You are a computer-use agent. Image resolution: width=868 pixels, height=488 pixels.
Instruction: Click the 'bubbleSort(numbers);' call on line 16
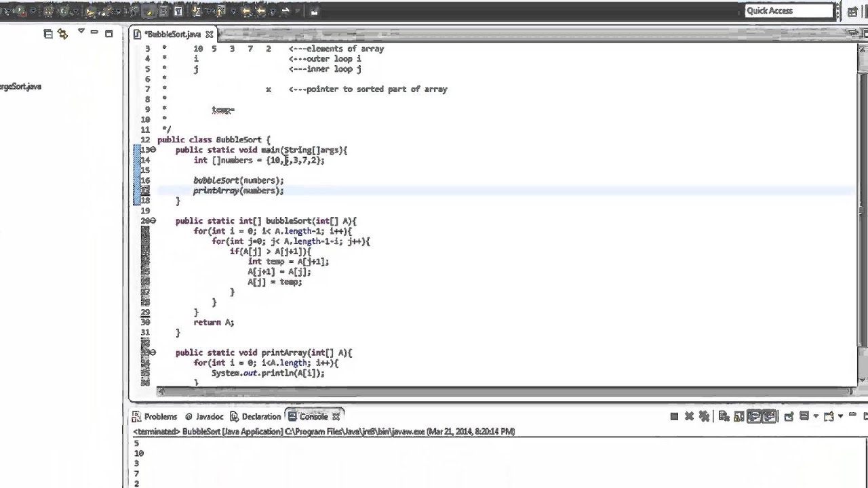tap(239, 180)
